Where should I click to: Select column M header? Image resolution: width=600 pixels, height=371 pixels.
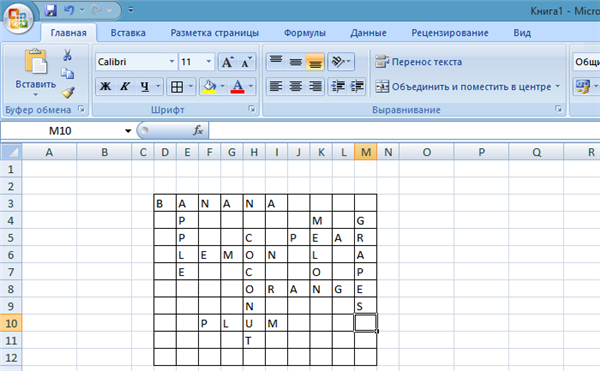click(366, 152)
